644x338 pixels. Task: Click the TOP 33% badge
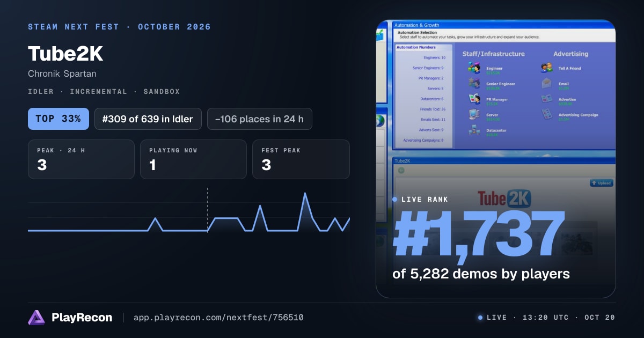click(58, 119)
